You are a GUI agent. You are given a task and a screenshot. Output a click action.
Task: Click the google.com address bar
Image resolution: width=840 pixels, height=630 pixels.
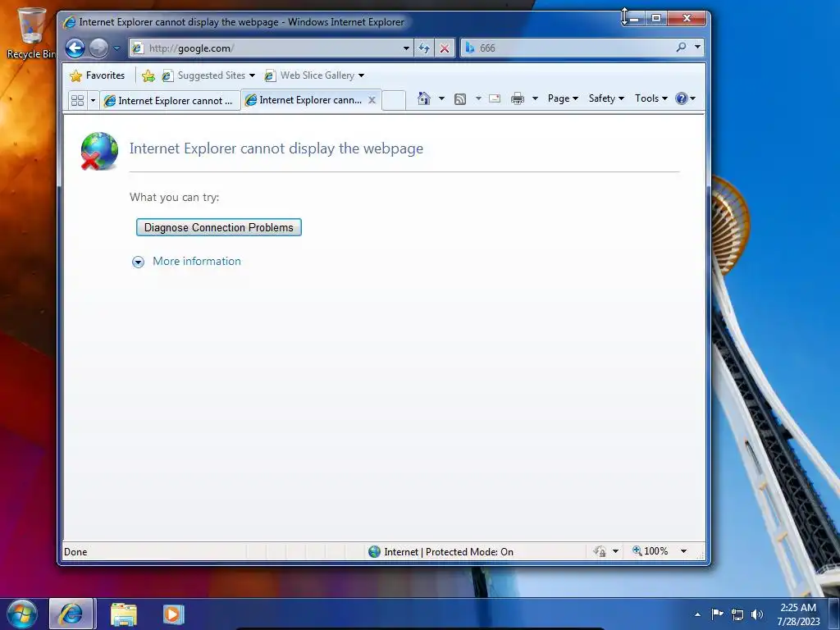(x=271, y=48)
